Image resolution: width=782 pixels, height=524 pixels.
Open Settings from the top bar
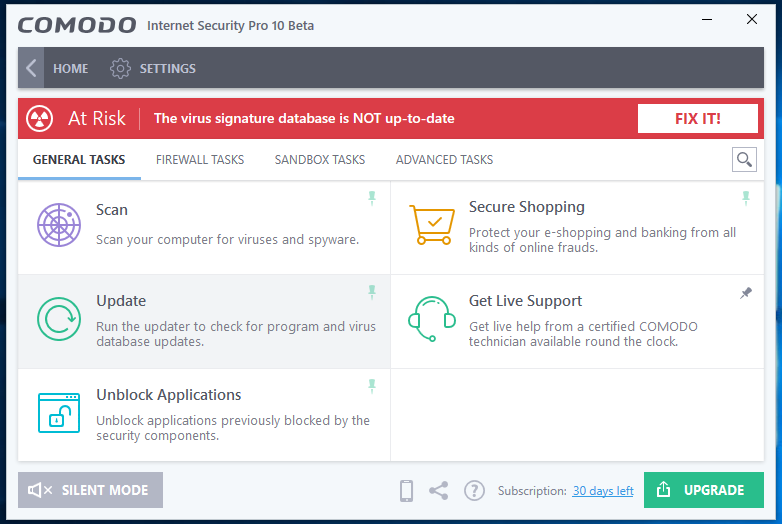point(153,69)
